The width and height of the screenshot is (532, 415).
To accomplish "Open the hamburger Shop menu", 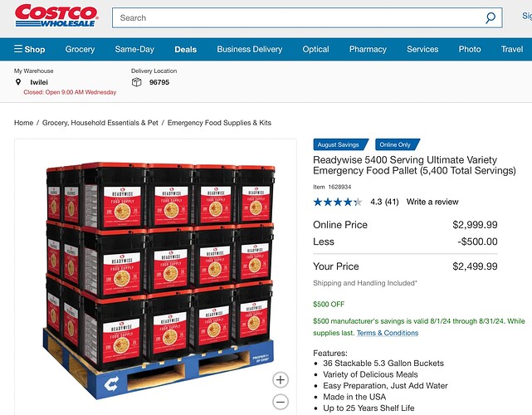I will (30, 49).
